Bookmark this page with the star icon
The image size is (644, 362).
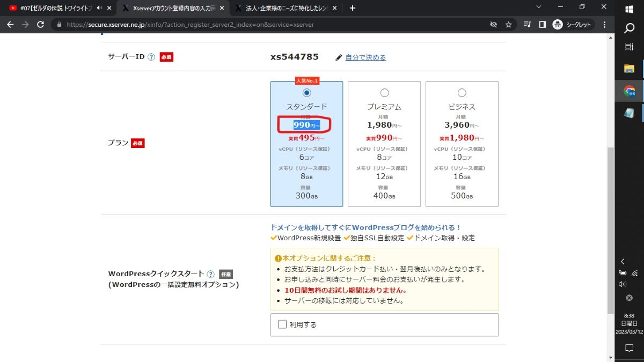point(508,25)
